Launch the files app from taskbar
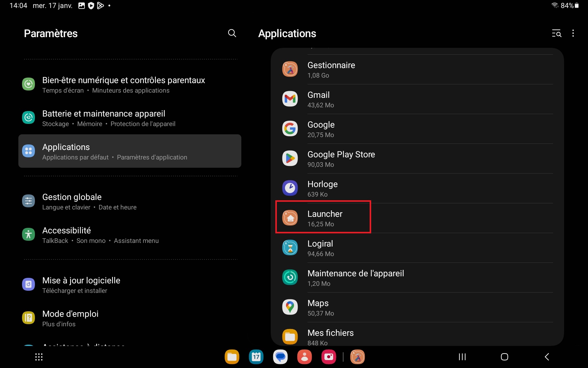Image resolution: width=588 pixels, height=368 pixels. [x=232, y=357]
